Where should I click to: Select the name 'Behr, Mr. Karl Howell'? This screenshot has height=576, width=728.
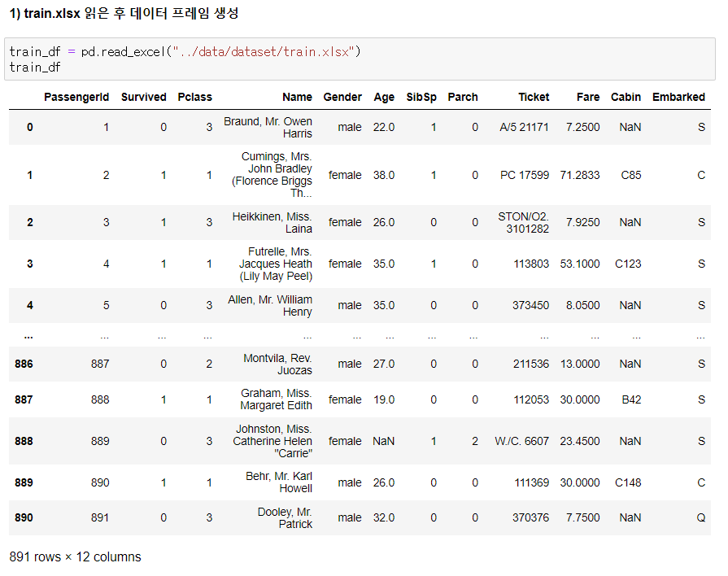(279, 482)
